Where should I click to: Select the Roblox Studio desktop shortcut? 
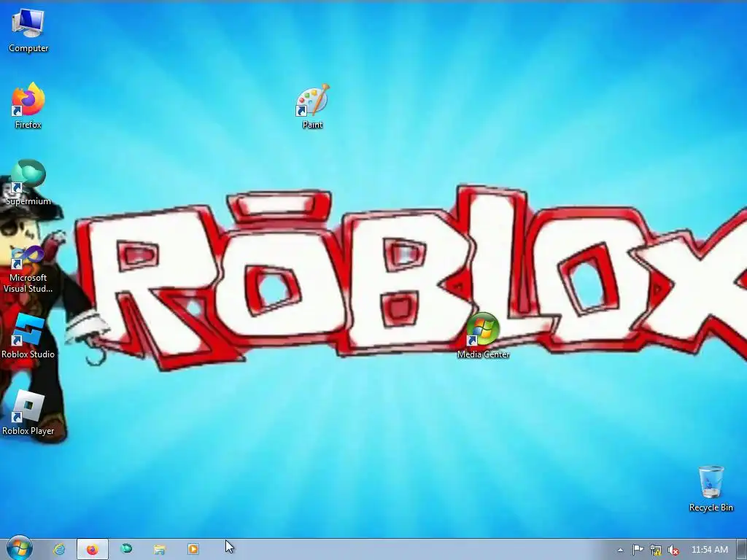(x=28, y=335)
